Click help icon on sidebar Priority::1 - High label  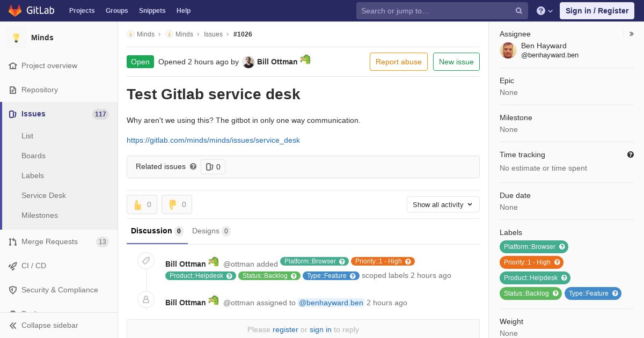pyautogui.click(x=557, y=262)
